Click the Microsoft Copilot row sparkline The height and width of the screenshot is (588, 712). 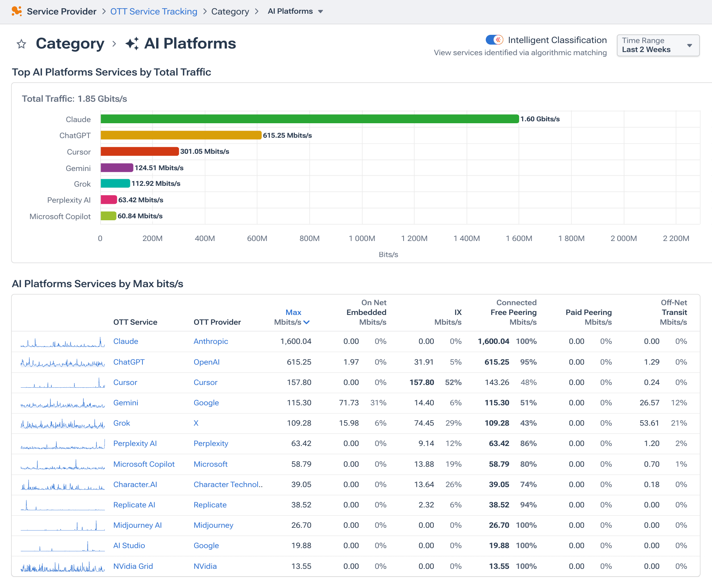63,464
